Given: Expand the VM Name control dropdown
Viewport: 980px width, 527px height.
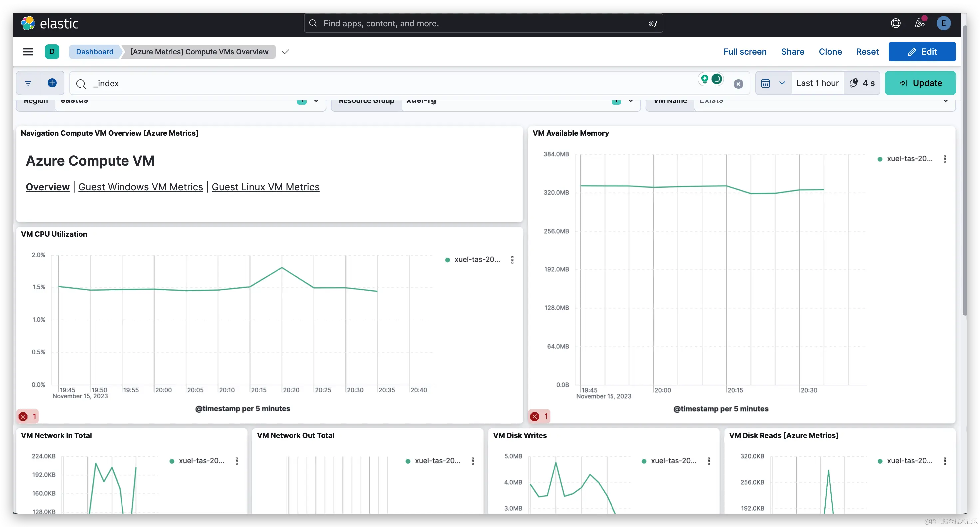Looking at the screenshot, I should 945,101.
